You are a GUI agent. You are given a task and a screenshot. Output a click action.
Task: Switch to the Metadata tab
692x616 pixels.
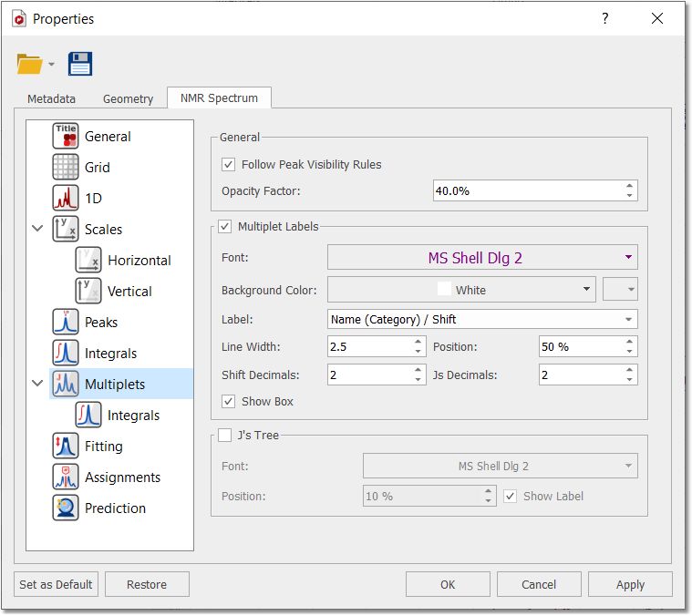51,98
